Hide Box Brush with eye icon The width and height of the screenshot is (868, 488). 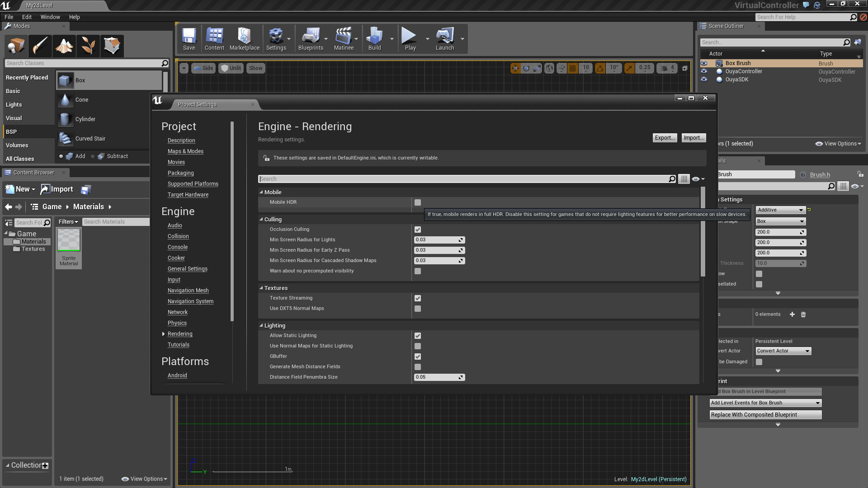pos(704,63)
